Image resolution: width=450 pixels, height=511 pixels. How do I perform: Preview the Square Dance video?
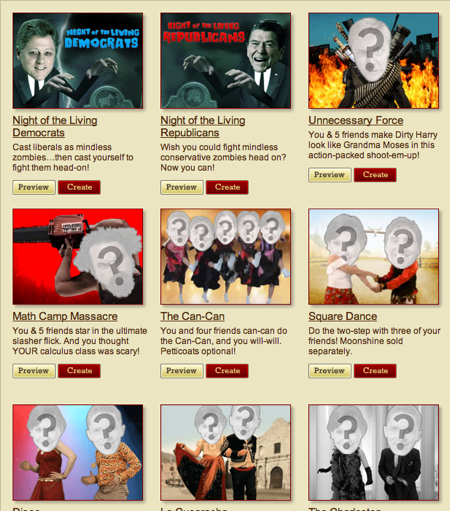tap(330, 371)
